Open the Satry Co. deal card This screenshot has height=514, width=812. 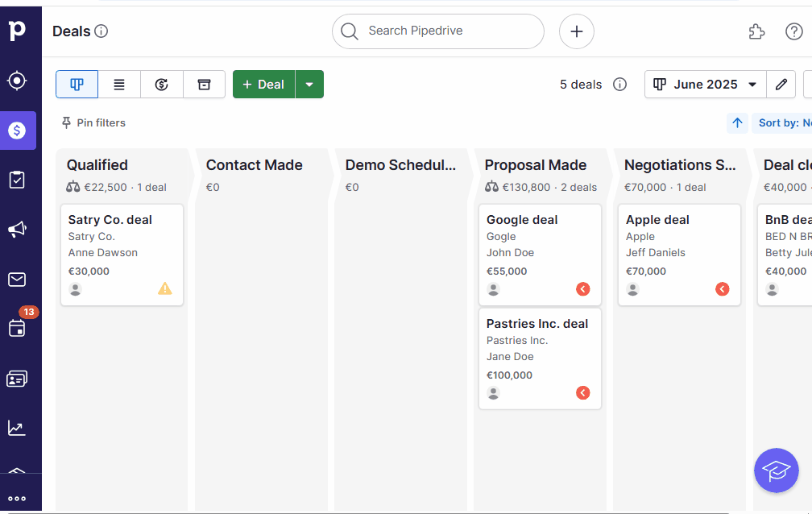(122, 255)
